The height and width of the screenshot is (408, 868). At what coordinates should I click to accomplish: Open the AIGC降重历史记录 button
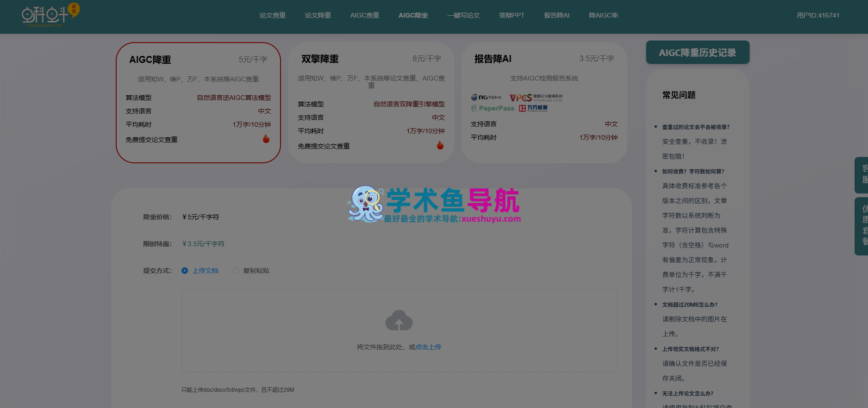(698, 53)
